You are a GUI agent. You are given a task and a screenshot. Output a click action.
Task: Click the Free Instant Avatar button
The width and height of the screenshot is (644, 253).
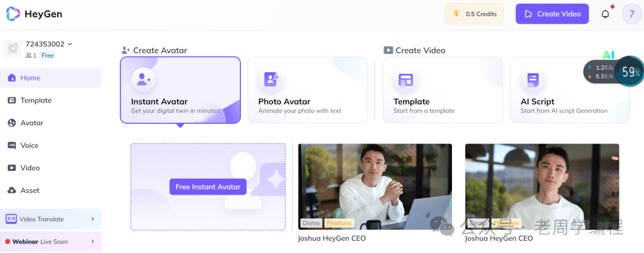coord(208,186)
